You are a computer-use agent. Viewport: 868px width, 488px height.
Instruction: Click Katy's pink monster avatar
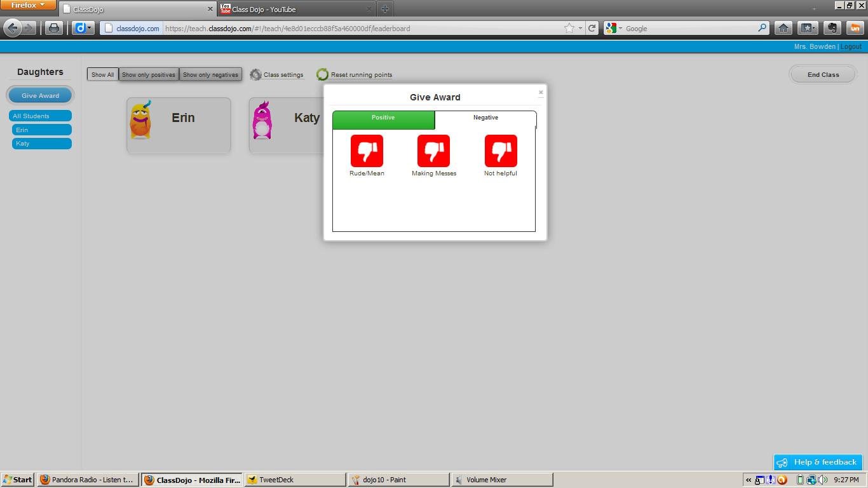tap(262, 120)
